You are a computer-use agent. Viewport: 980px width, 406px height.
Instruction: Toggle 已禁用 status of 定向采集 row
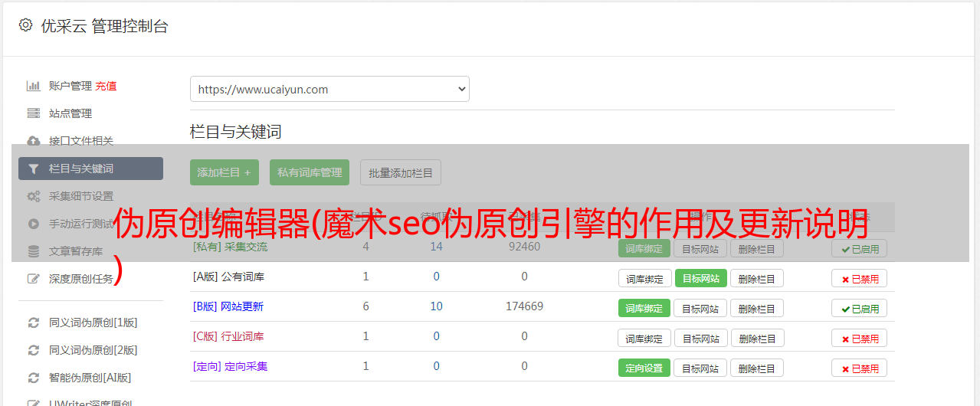pyautogui.click(x=860, y=368)
